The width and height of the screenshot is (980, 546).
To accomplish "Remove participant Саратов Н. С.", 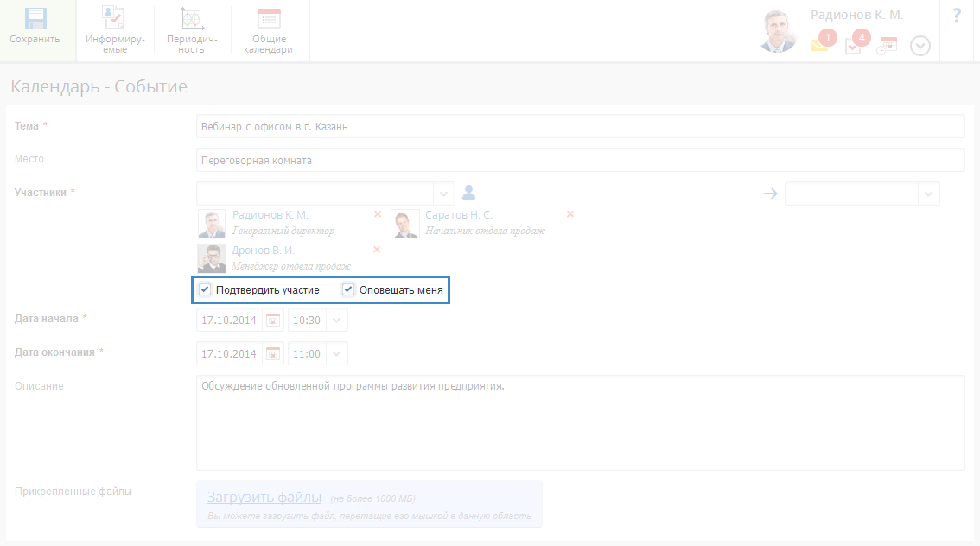I will (570, 214).
